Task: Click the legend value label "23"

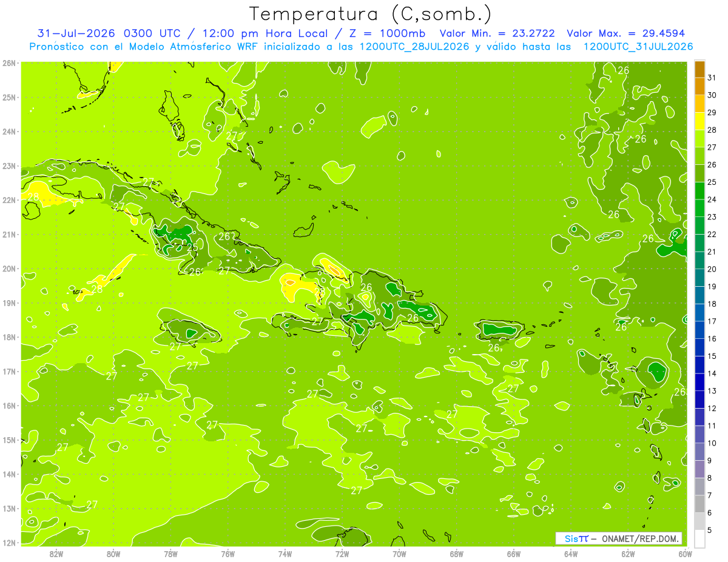Action: (x=712, y=216)
